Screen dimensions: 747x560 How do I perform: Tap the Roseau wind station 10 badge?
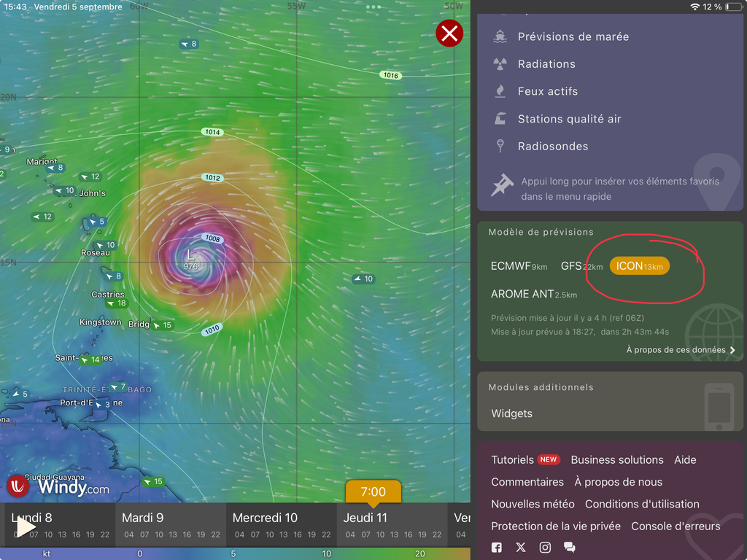[x=106, y=245]
